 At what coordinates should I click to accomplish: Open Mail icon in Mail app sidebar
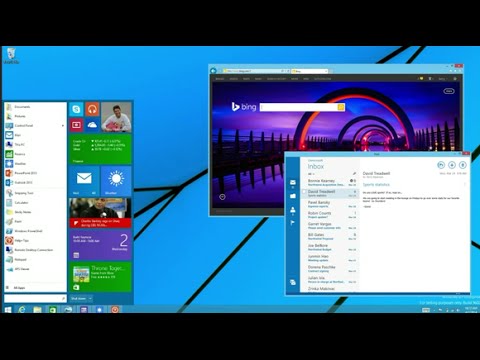click(x=293, y=182)
